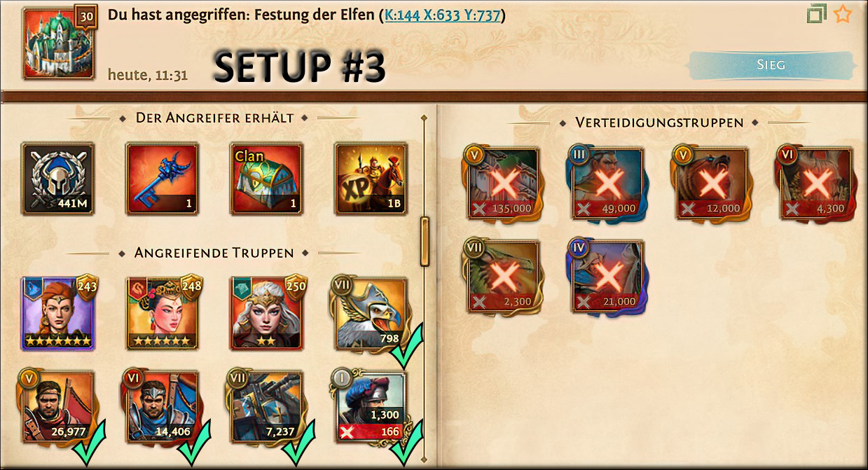Select the tier VI troop with 14,406 units
This screenshot has width=868, height=470.
[x=163, y=407]
